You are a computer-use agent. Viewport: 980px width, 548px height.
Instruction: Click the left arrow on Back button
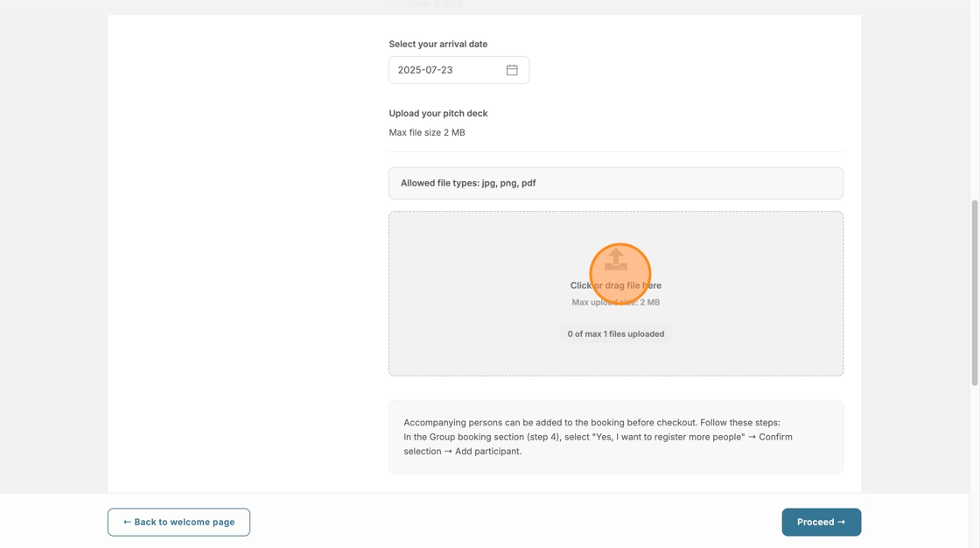point(127,523)
